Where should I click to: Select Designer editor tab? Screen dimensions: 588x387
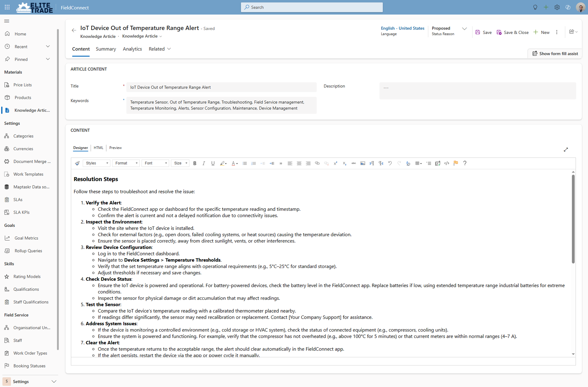click(81, 148)
